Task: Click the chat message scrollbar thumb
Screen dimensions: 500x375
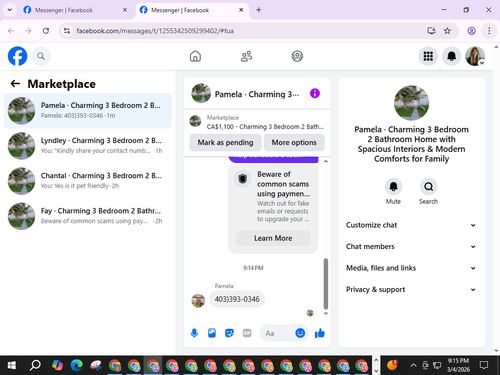Action: coord(326,284)
